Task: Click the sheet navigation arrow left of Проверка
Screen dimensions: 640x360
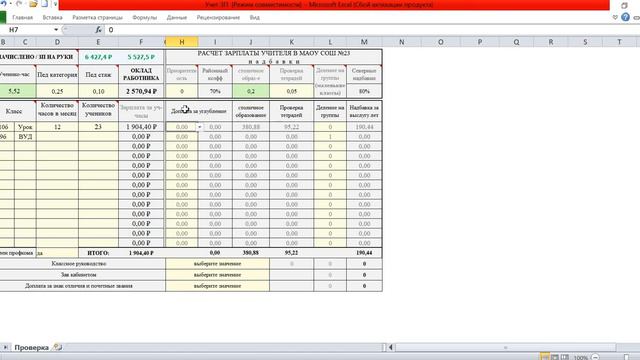Action: 5,347
